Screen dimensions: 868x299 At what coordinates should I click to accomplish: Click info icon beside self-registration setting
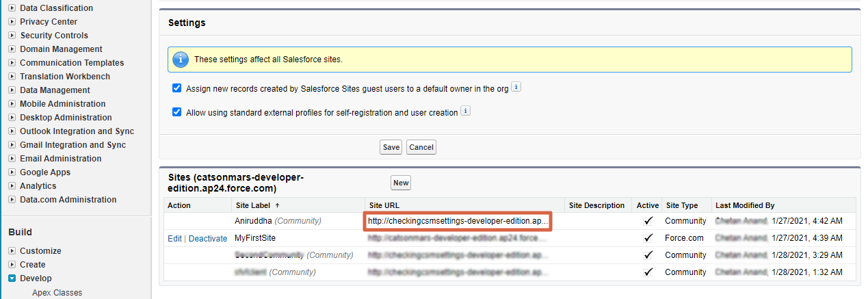tap(465, 111)
